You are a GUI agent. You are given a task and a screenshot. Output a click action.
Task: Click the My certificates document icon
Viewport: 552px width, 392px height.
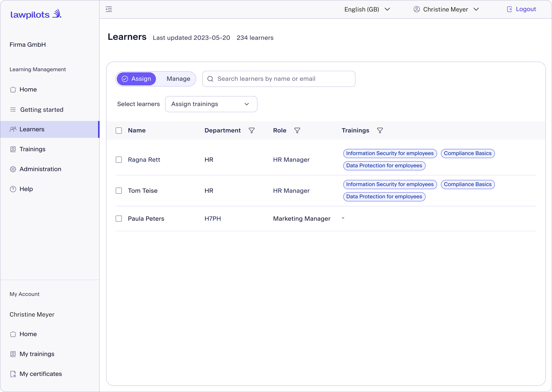pyautogui.click(x=13, y=374)
